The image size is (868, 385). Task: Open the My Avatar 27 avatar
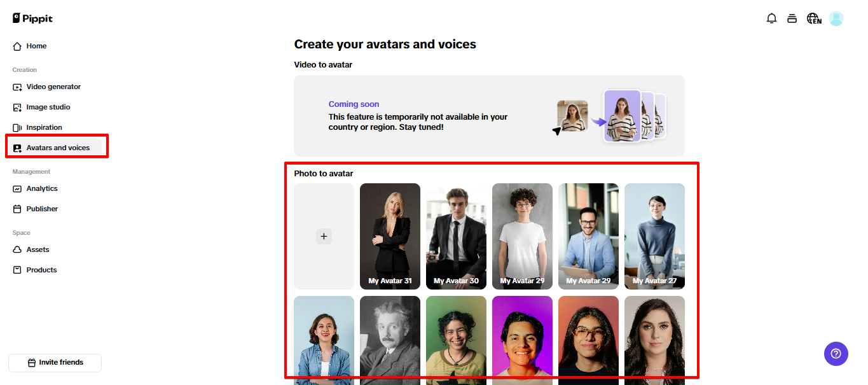point(654,236)
